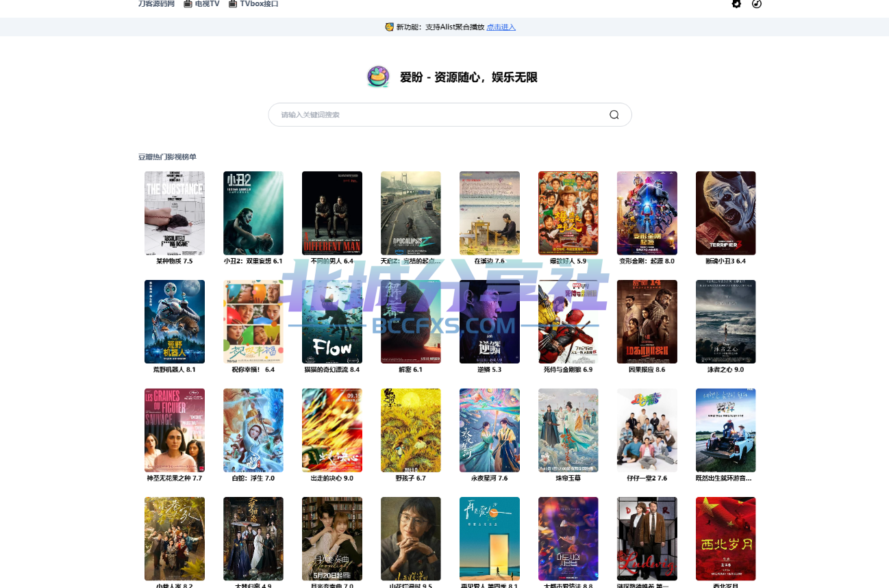Screen dimensions: 889x588
Task: Click the magnifier search icon
Action: 614,115
